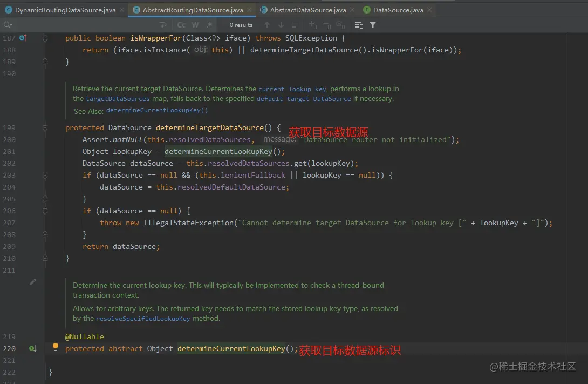Click the abstract class icon on AbstractDataSource.java tab

point(264,10)
